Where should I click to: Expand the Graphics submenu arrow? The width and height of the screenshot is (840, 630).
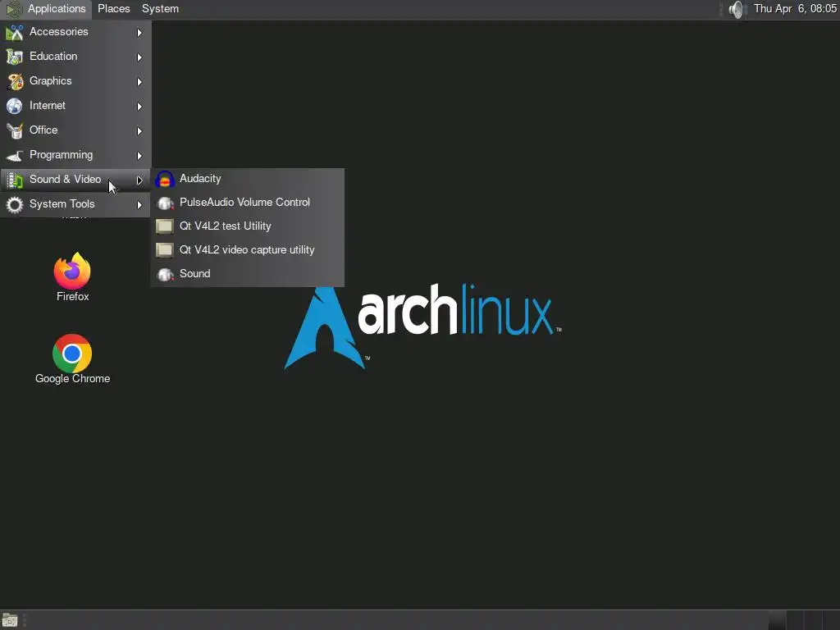(x=139, y=82)
